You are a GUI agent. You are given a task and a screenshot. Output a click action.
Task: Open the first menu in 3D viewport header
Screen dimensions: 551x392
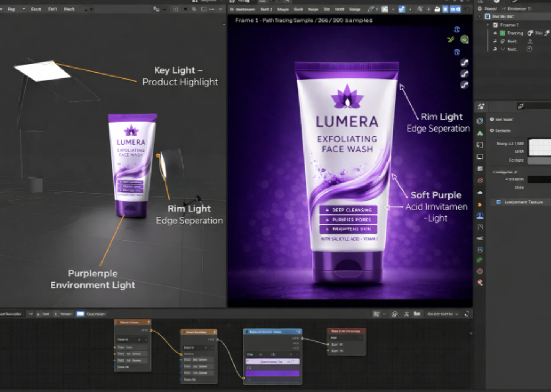(x=11, y=9)
